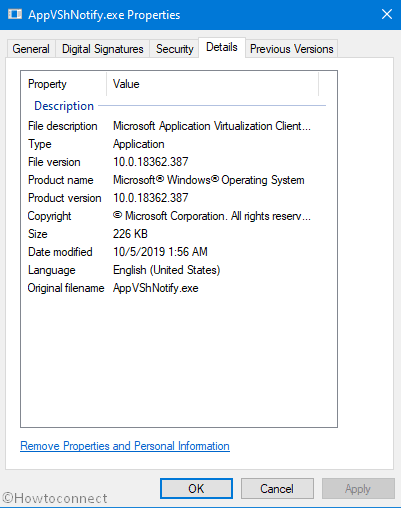This screenshot has height=508, width=401.
Task: Click the 226 KB size value
Action: (130, 234)
